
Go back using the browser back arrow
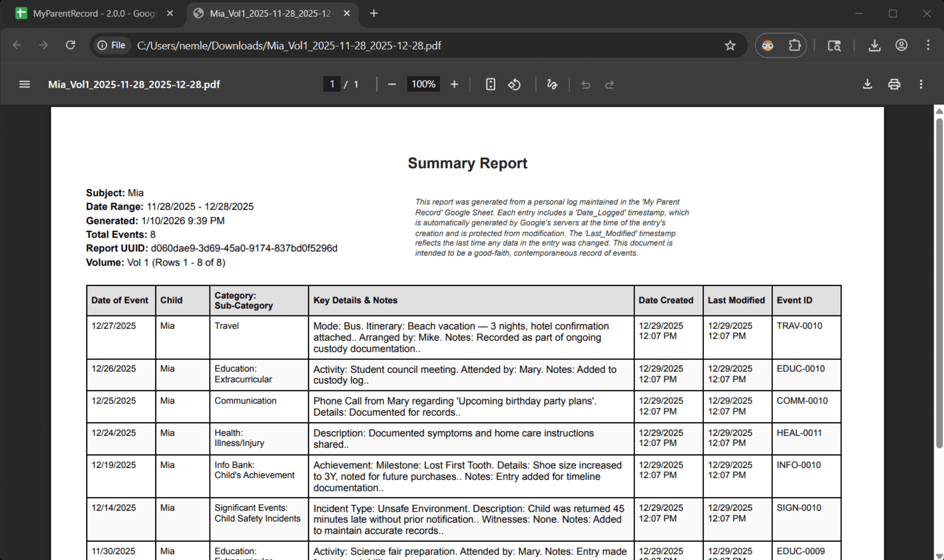click(x=17, y=45)
